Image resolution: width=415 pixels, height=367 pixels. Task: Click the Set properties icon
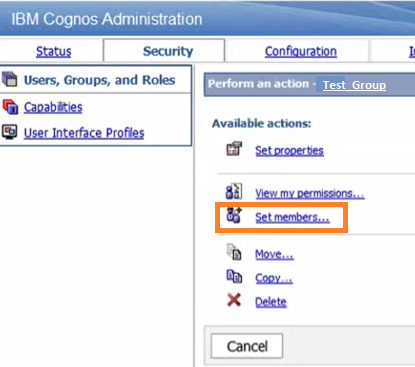234,149
